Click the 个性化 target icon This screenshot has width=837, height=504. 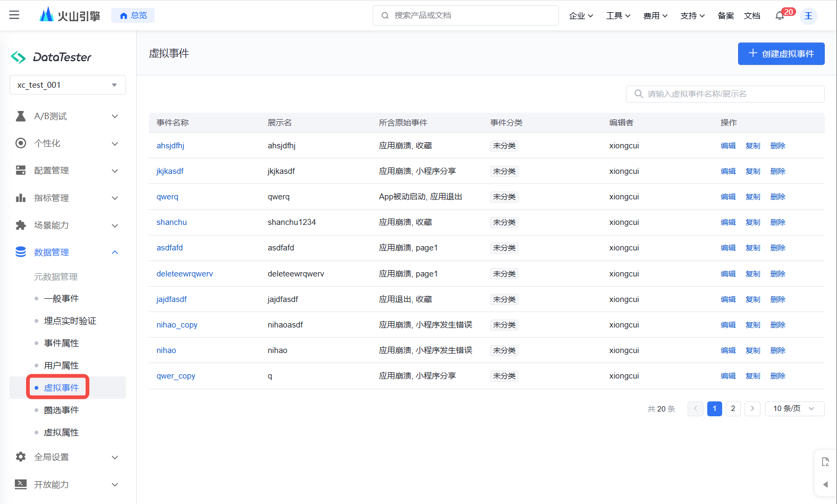coord(21,143)
